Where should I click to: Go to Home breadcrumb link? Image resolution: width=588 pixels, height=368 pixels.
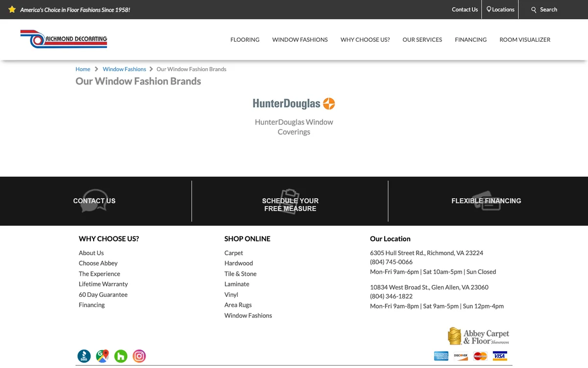pos(83,69)
